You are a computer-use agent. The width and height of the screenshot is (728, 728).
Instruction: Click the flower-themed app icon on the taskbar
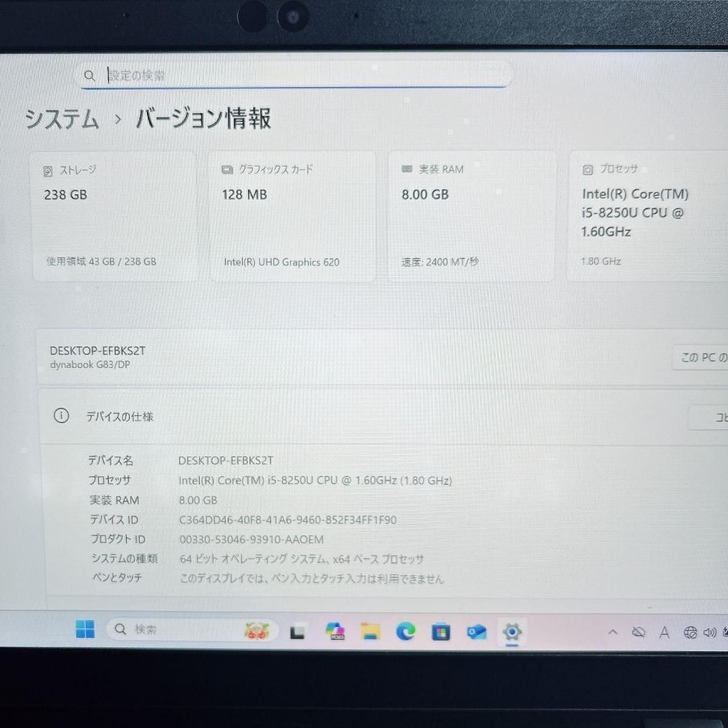click(x=258, y=631)
